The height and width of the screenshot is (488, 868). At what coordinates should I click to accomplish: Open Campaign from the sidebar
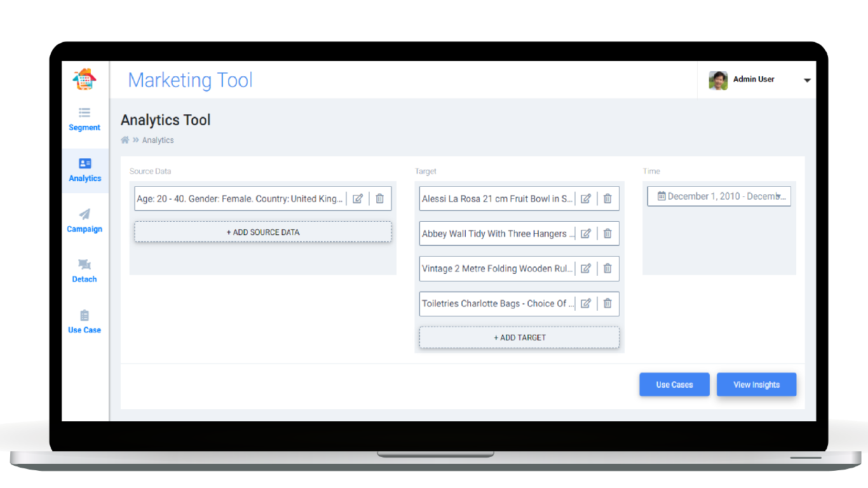(85, 229)
